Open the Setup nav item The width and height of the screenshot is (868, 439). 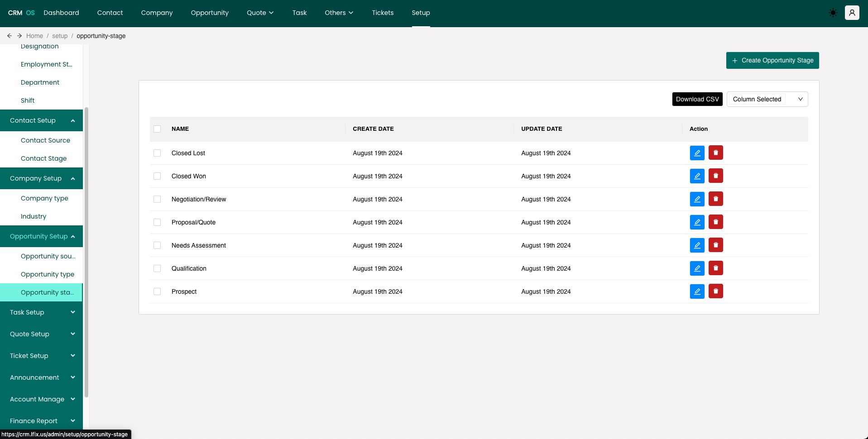(421, 13)
